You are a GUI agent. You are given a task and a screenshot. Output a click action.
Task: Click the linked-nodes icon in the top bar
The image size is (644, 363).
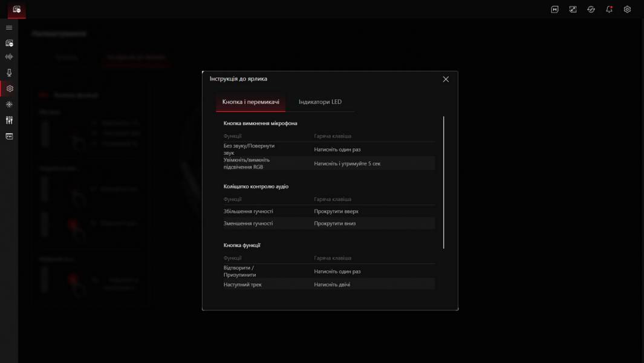coord(573,10)
